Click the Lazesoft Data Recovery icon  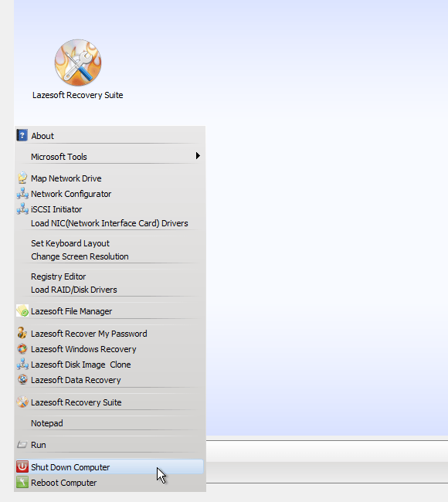coord(22,379)
